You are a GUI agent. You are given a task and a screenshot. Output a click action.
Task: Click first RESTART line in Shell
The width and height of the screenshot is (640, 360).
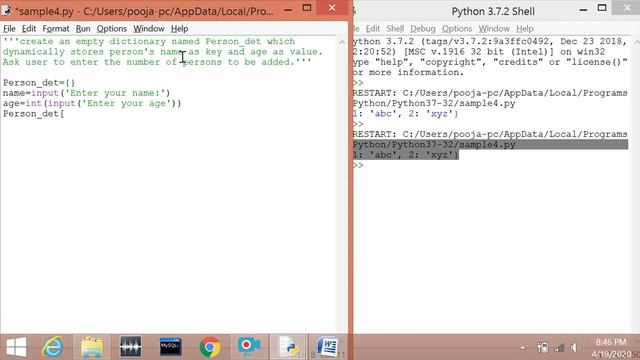coord(490,93)
